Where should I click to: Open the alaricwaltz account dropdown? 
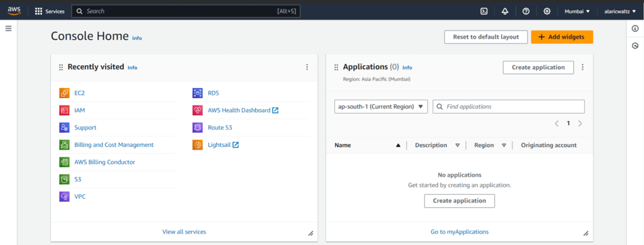tap(620, 12)
